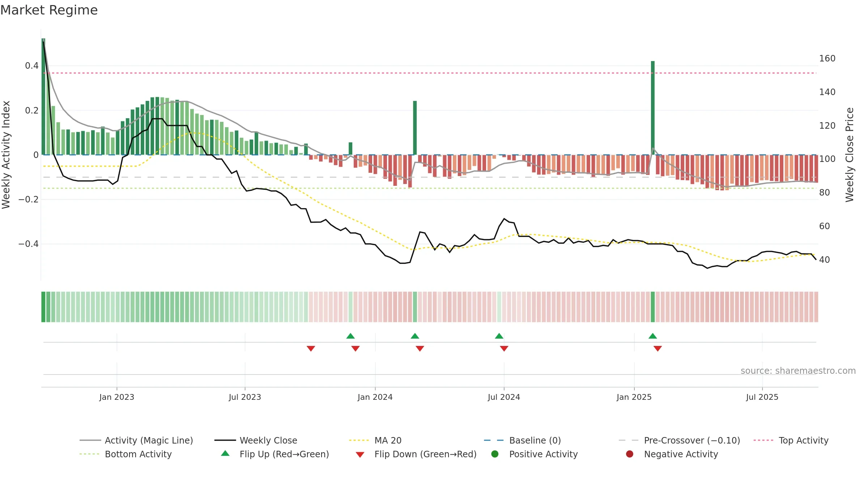This screenshot has height=488, width=868.
Task: Click the Jul 2024 axis label
Action: [504, 397]
